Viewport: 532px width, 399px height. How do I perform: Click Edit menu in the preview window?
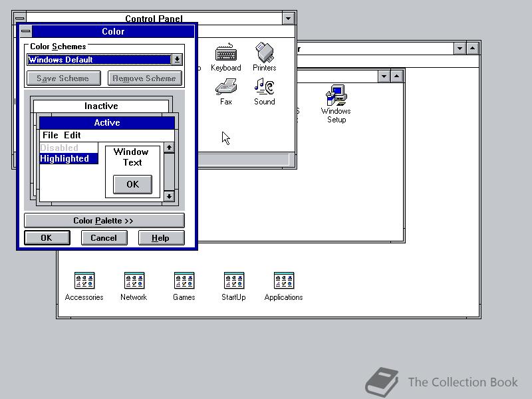click(x=72, y=136)
